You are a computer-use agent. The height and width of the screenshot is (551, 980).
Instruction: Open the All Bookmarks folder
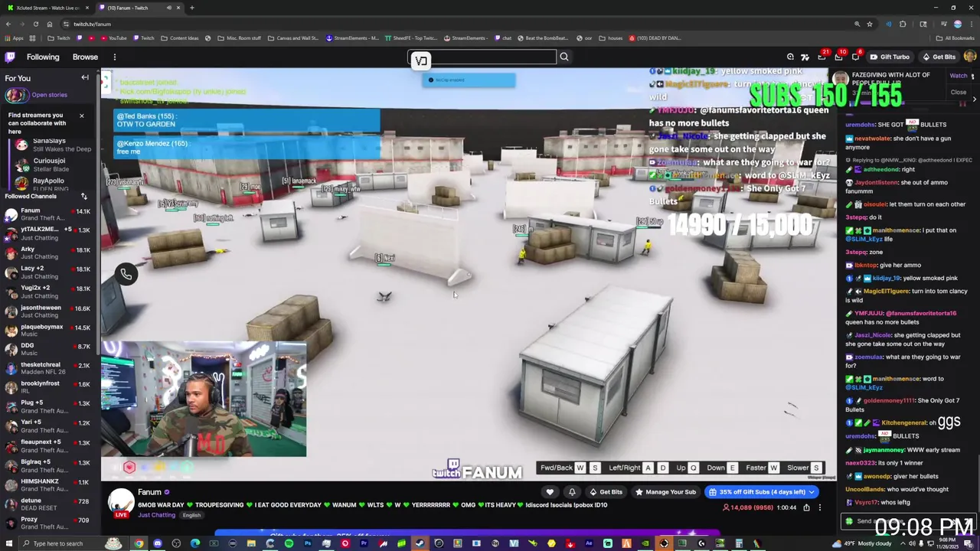955,37
